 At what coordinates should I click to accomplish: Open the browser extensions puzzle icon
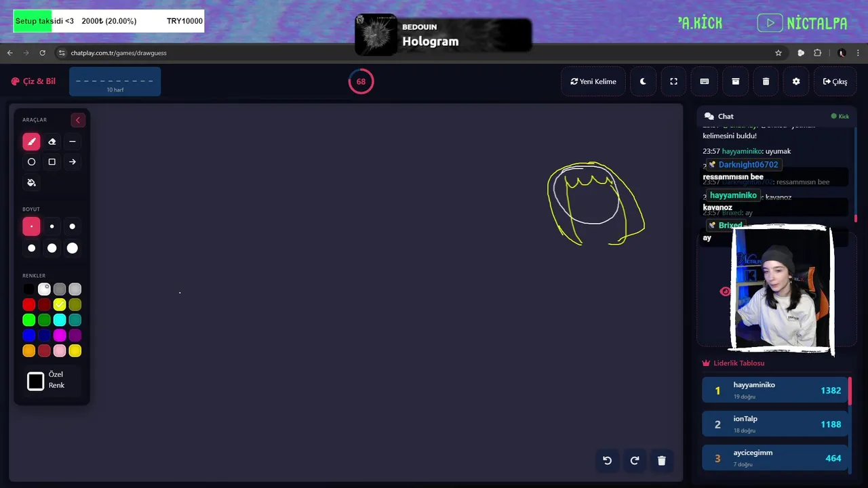pos(818,53)
